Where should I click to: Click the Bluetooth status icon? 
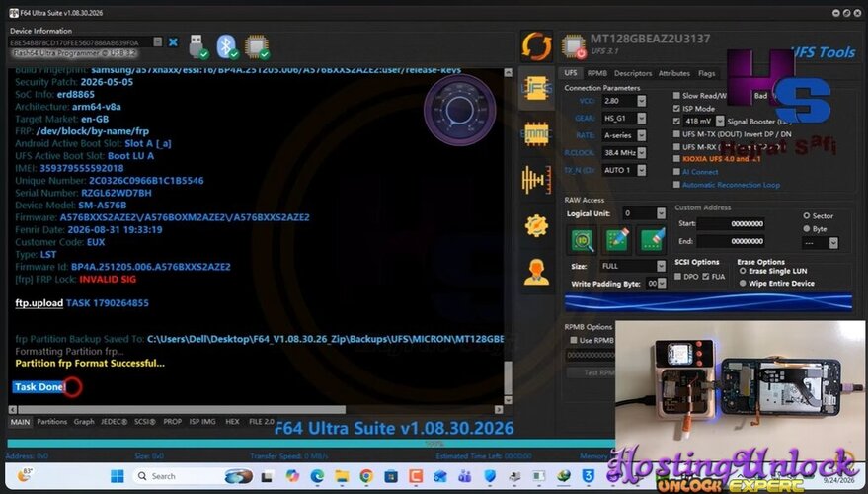pos(227,47)
